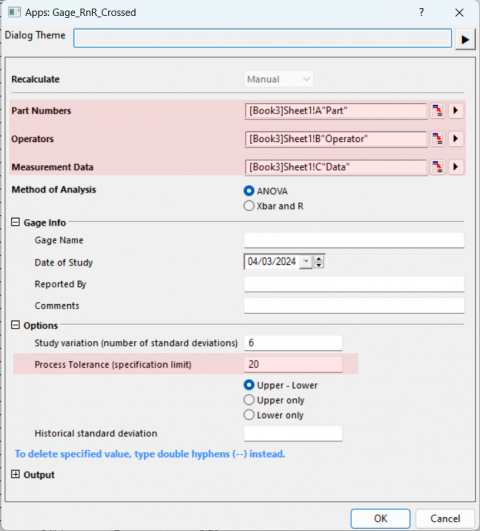
Task: Select the Lower only tolerance option
Action: [x=274, y=415]
